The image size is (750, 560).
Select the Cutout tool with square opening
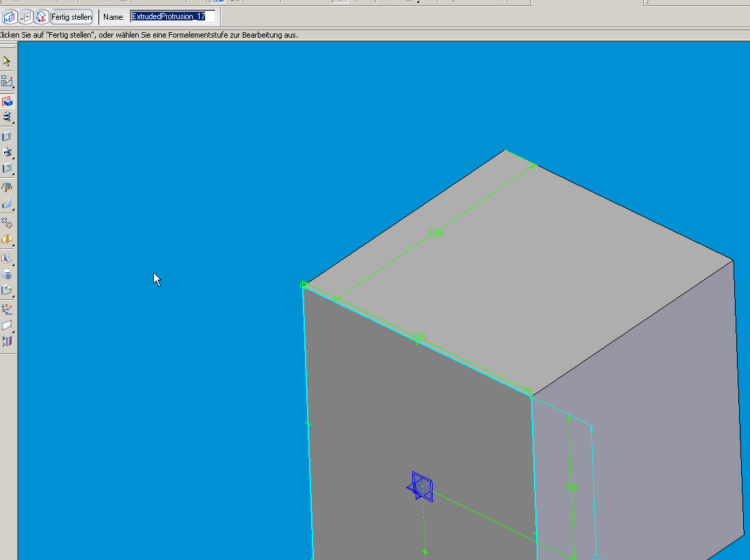(7, 136)
